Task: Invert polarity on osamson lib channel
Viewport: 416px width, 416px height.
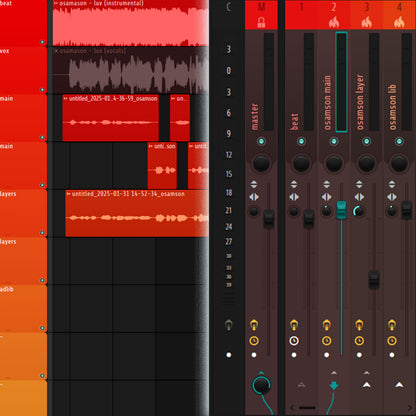Action: point(392,185)
